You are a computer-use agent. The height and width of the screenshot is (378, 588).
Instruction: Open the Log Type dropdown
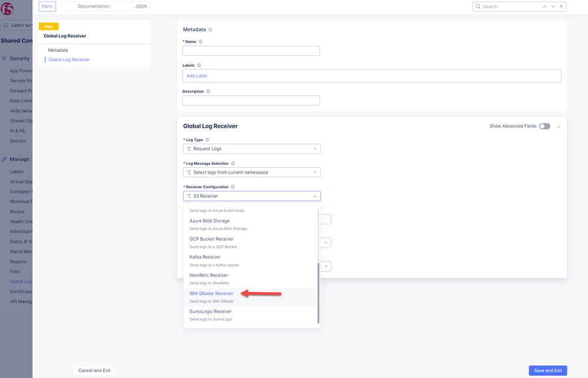[251, 149]
